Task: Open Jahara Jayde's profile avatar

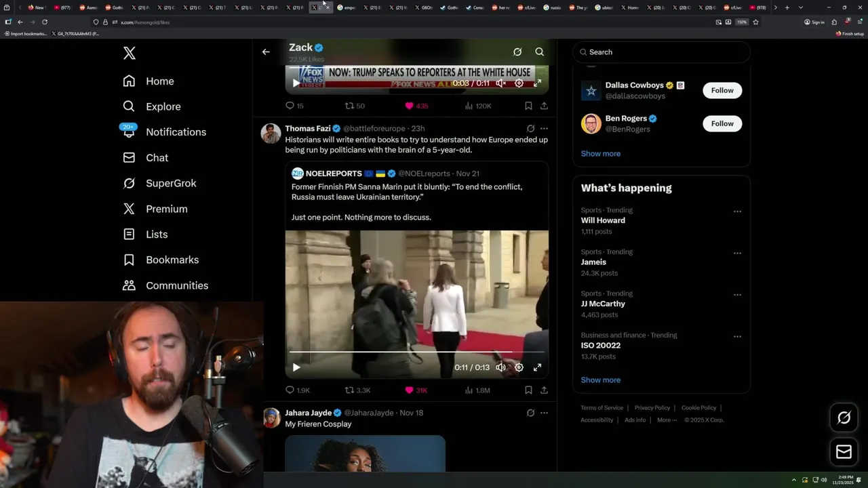Action: click(x=271, y=418)
